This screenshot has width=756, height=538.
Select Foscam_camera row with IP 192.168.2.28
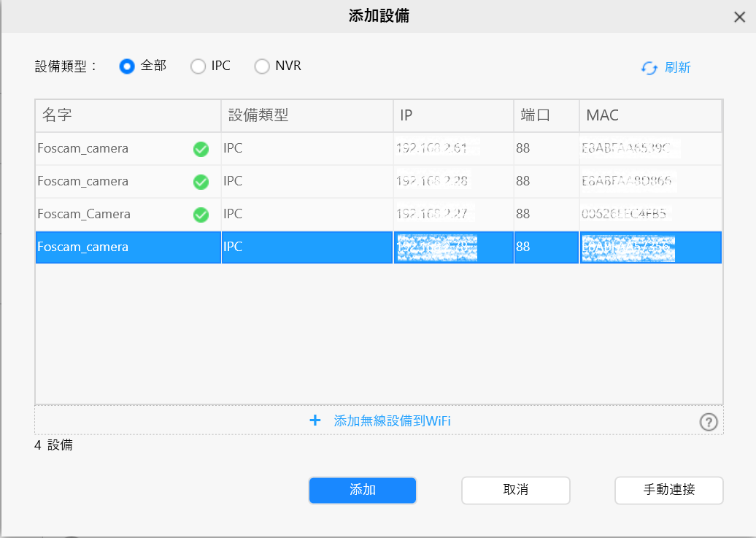(379, 182)
